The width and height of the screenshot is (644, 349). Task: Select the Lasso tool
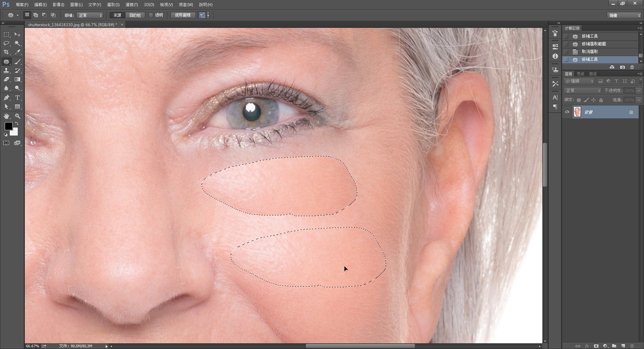[x=6, y=43]
